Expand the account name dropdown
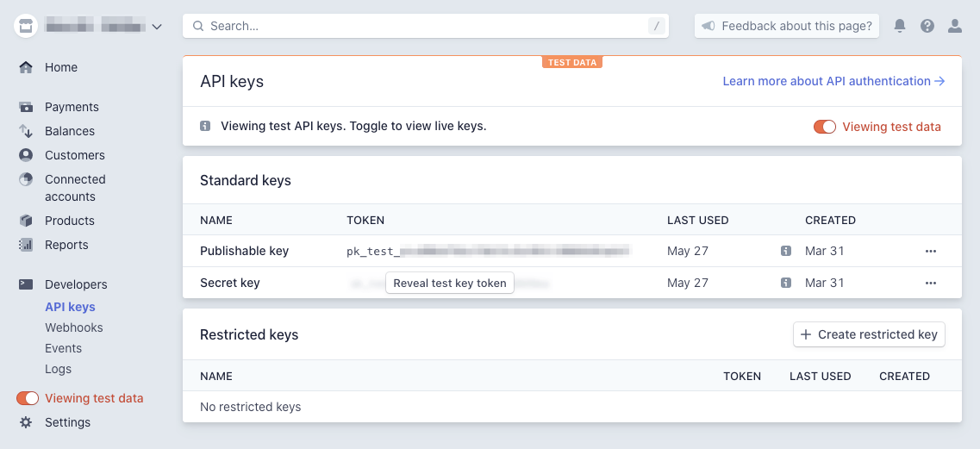The width and height of the screenshot is (980, 449). tap(156, 27)
